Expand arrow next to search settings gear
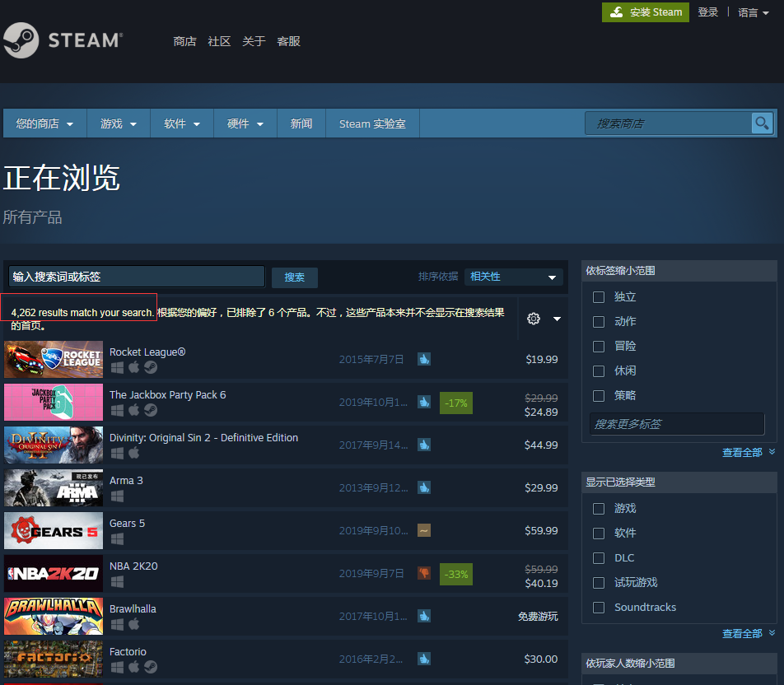 [x=557, y=319]
